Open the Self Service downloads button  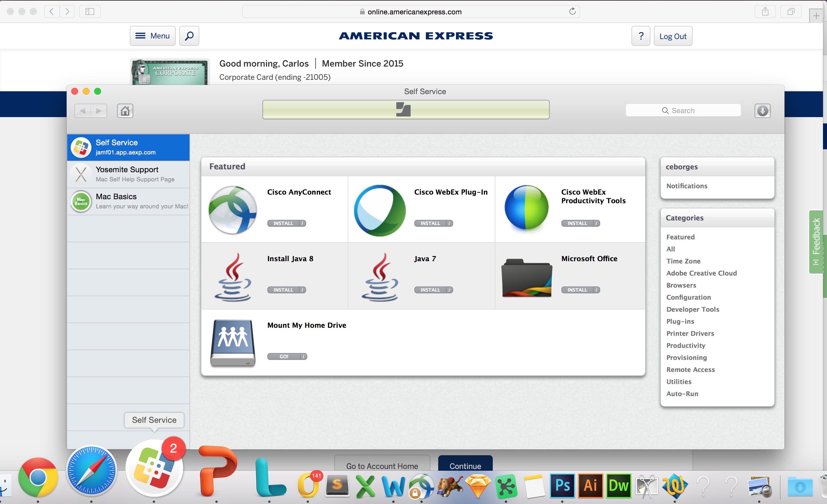pyautogui.click(x=763, y=111)
